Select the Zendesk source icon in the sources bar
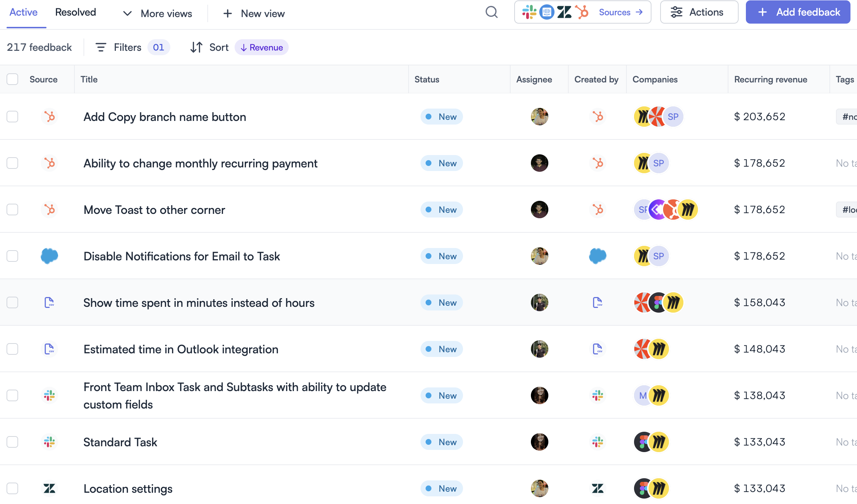Viewport: 857px width, 504px height. click(x=564, y=12)
